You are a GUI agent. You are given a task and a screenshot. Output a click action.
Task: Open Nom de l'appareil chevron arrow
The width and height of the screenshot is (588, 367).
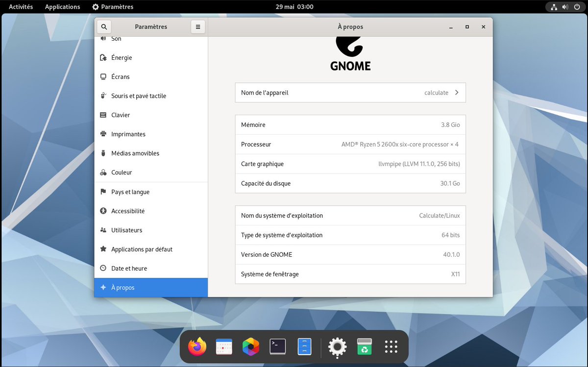point(457,93)
